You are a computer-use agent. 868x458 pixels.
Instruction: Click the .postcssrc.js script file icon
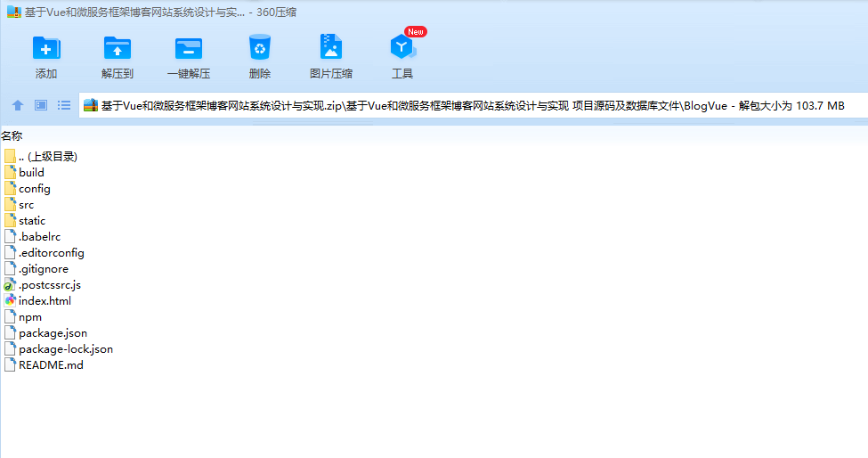(x=10, y=285)
